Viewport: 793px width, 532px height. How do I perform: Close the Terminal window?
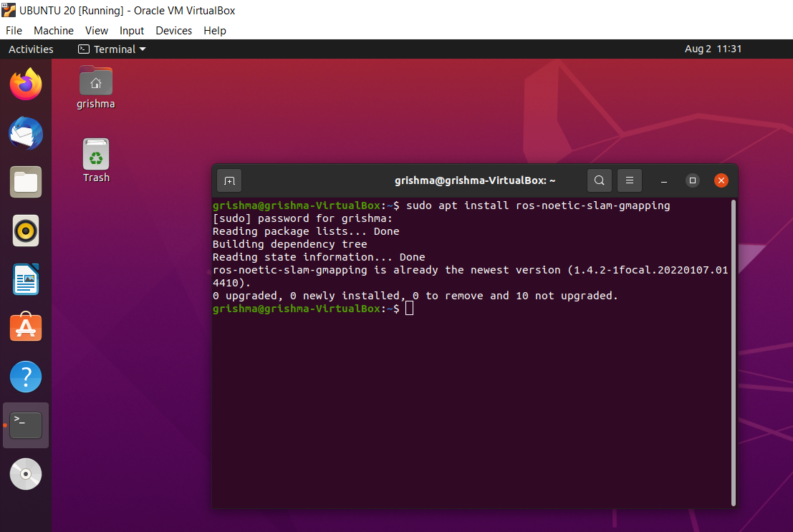click(721, 180)
